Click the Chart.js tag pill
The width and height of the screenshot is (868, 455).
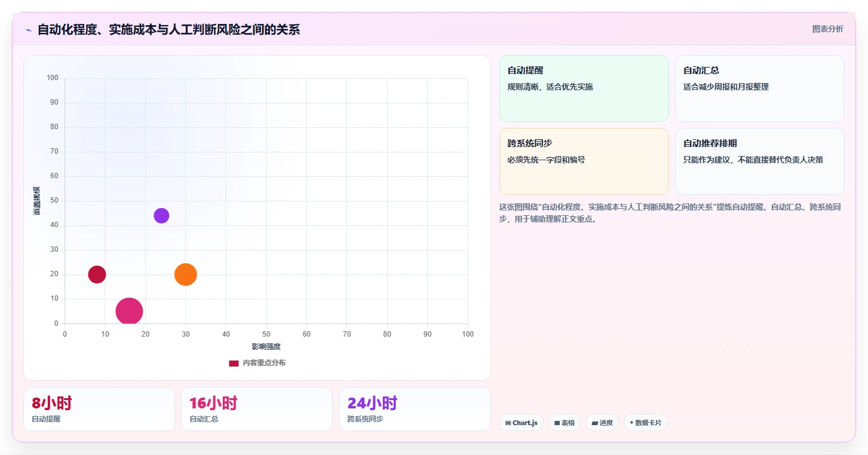[521, 423]
